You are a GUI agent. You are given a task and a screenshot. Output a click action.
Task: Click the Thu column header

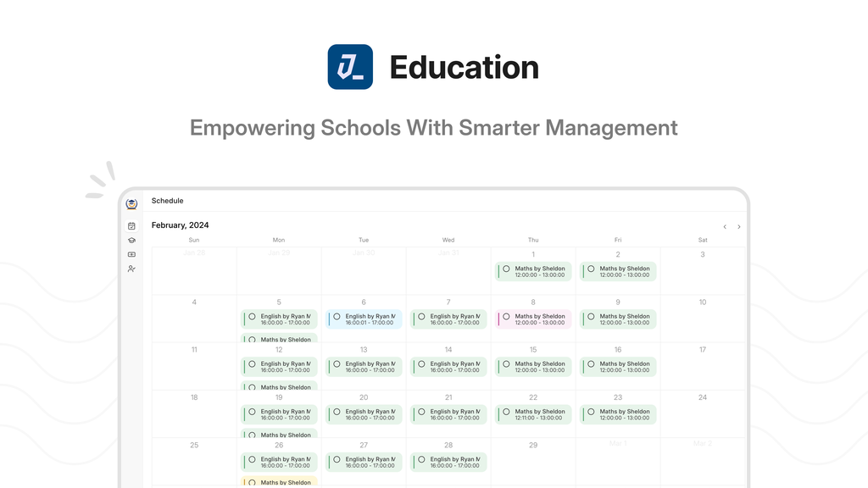pos(533,240)
